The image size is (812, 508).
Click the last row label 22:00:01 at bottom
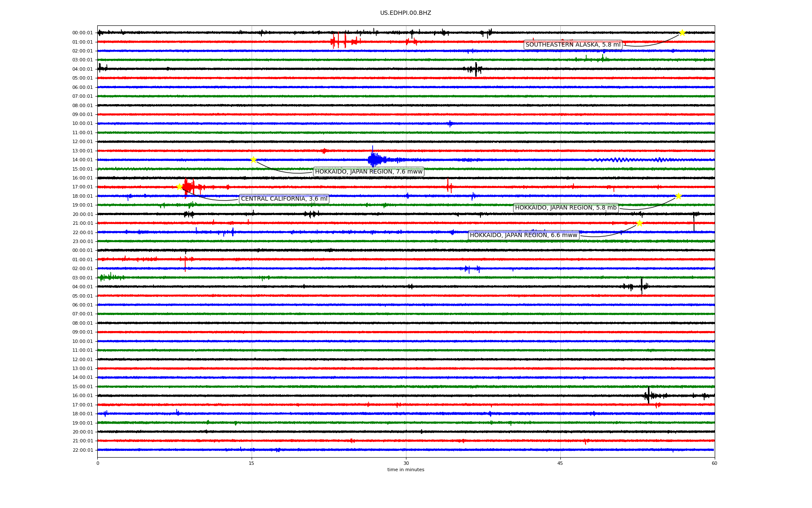82,450
